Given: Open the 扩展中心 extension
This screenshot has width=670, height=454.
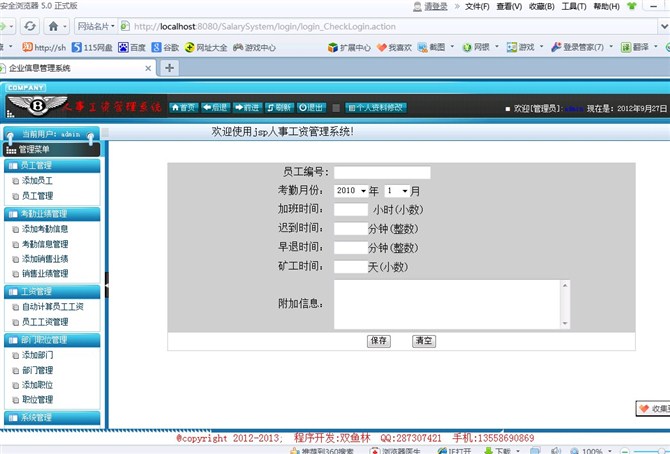Looking at the screenshot, I should 349,47.
